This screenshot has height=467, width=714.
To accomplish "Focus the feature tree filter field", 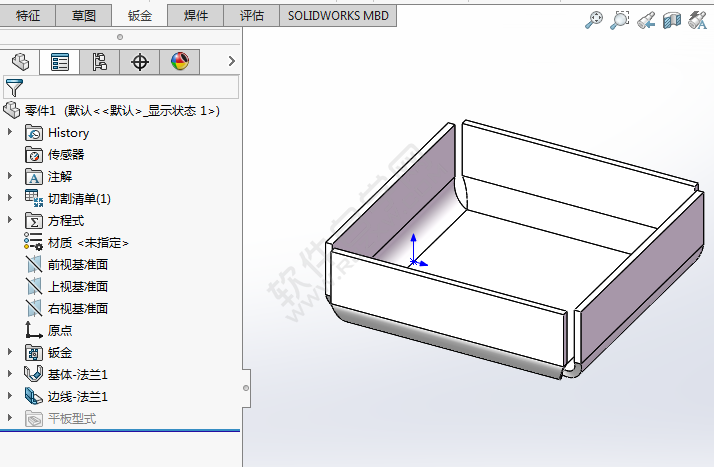I will [x=121, y=87].
